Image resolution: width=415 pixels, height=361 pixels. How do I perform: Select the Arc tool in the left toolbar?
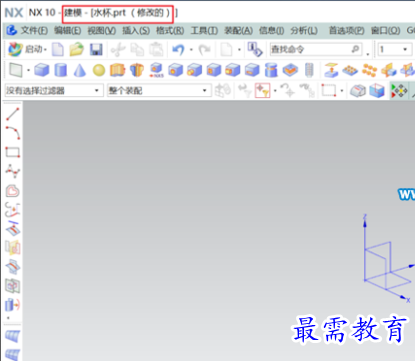click(13, 133)
